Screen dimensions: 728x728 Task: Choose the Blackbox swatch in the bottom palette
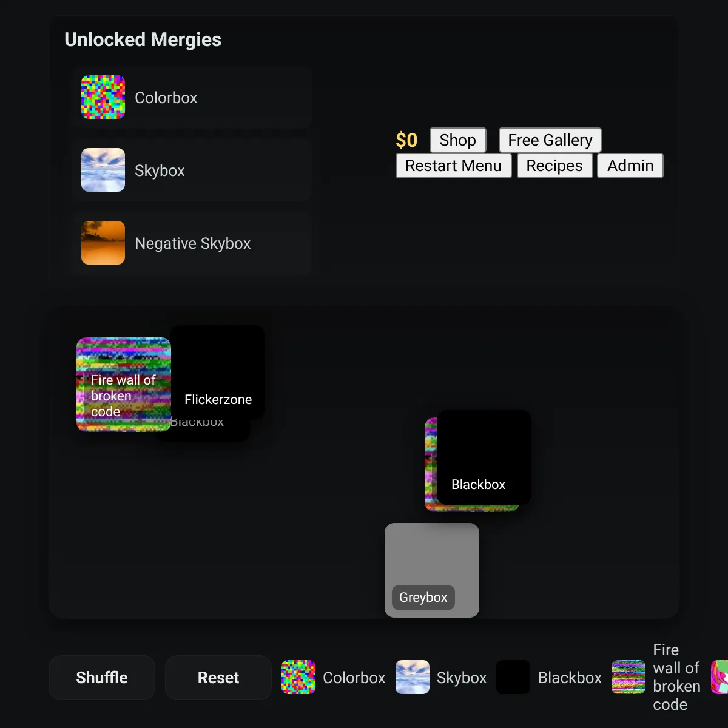[513, 677]
